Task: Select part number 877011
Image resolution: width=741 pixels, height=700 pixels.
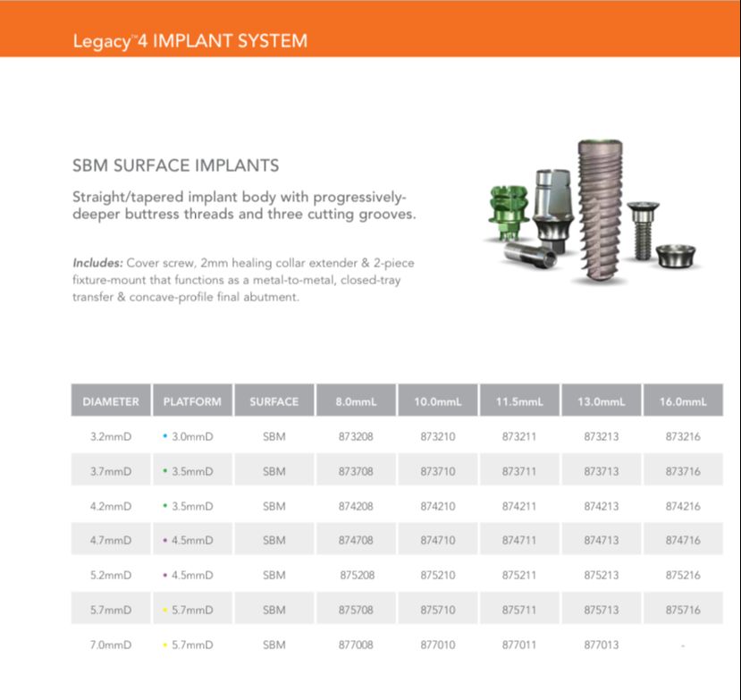Action: point(519,645)
